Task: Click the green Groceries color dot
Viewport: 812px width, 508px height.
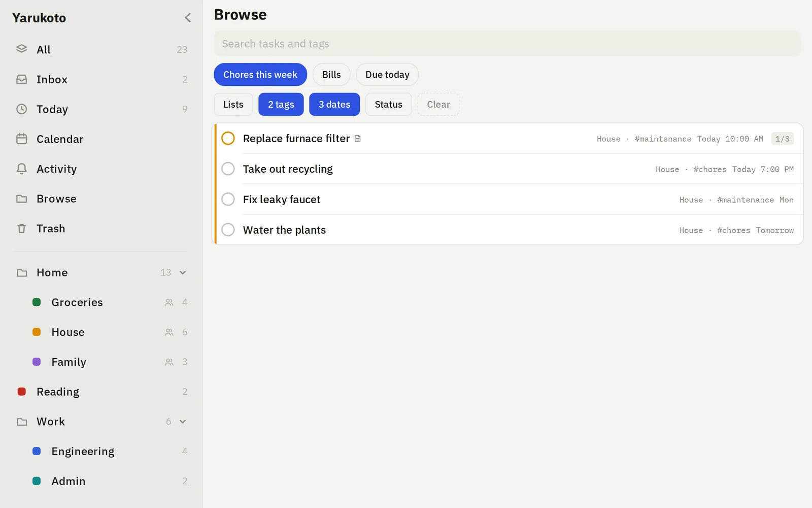Action: pos(37,302)
